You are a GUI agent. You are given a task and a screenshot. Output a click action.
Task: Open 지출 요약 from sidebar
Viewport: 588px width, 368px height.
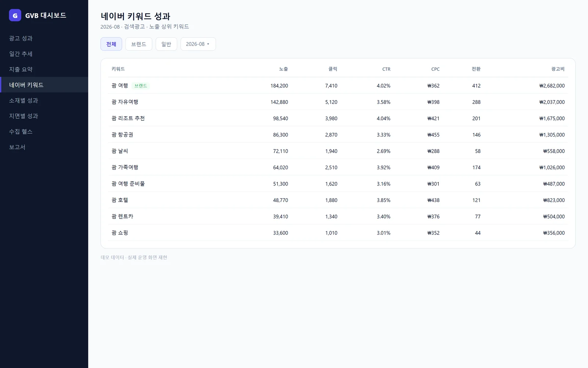click(x=44, y=69)
